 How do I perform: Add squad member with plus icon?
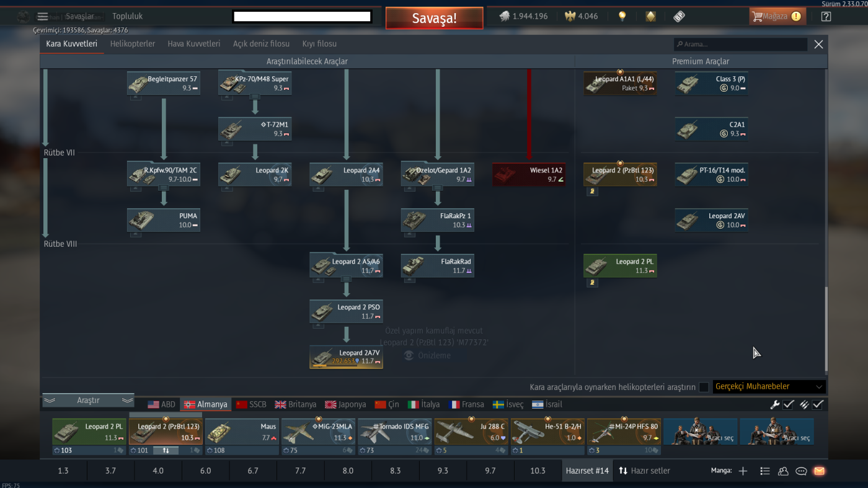click(x=743, y=471)
